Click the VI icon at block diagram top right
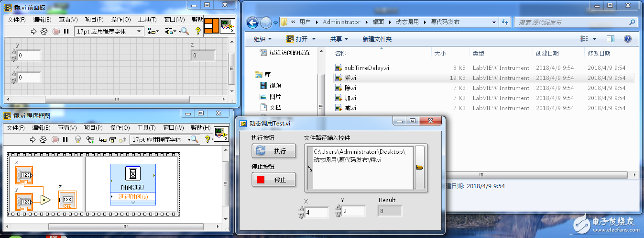The height and width of the screenshot is (238, 644). pyautogui.click(x=220, y=135)
